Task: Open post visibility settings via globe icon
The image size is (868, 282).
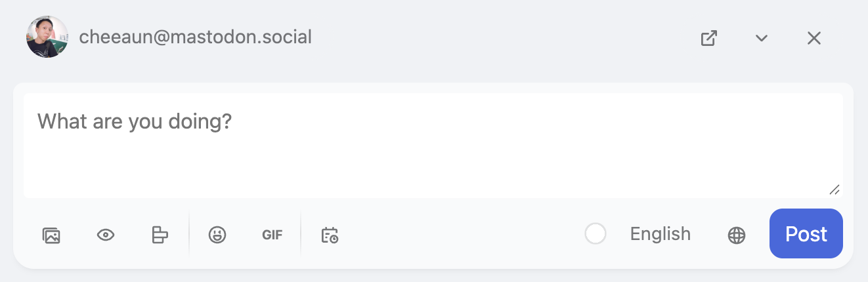Action: (x=737, y=235)
